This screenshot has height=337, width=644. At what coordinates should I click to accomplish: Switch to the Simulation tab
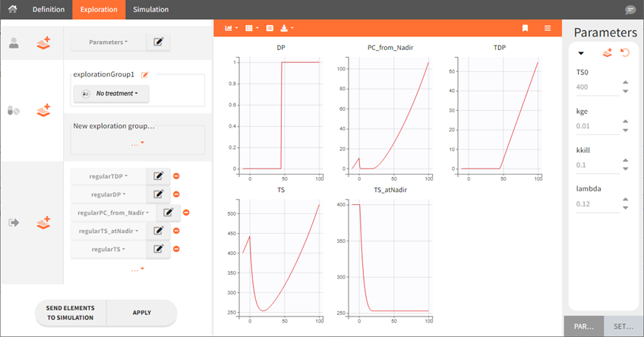click(x=150, y=9)
